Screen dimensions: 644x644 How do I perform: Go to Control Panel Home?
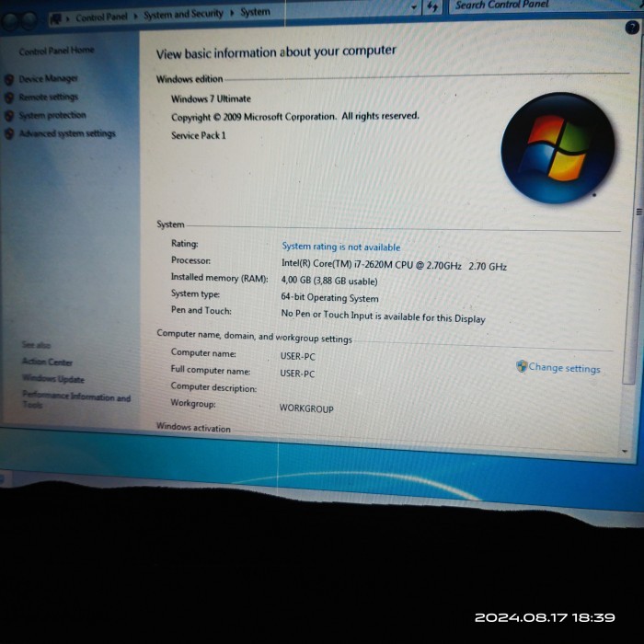point(56,51)
